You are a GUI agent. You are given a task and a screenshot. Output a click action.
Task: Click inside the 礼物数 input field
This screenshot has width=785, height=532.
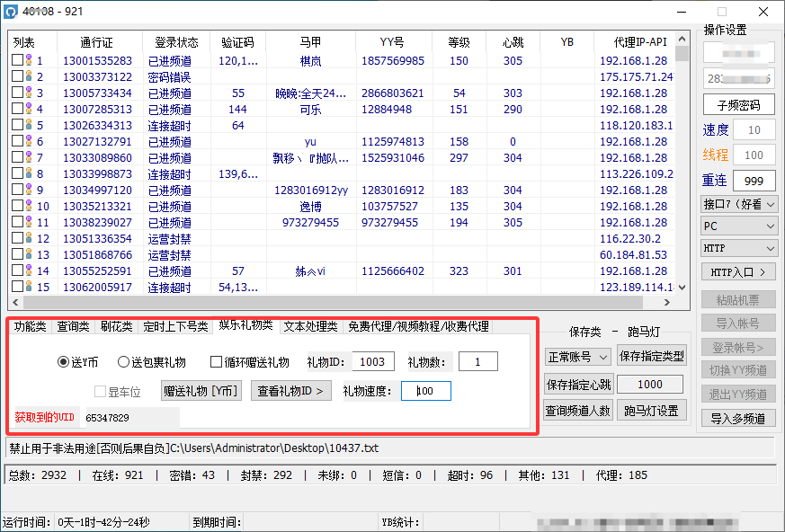tap(478, 362)
